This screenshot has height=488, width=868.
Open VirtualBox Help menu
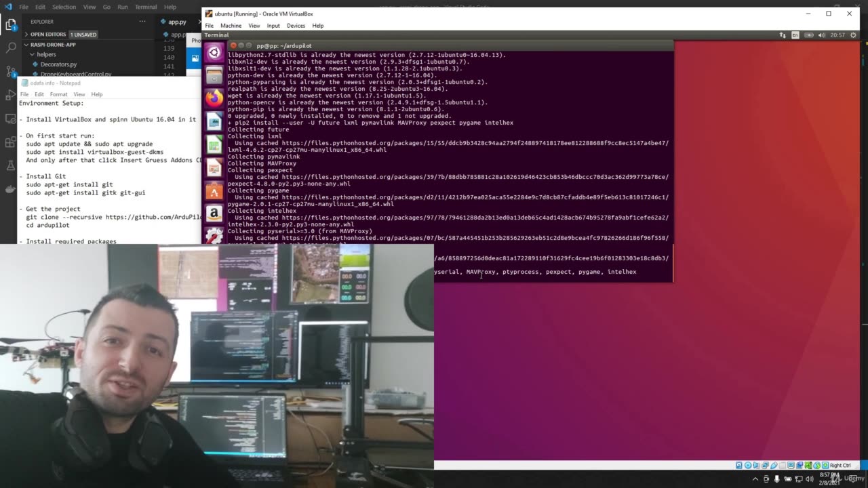pos(317,26)
